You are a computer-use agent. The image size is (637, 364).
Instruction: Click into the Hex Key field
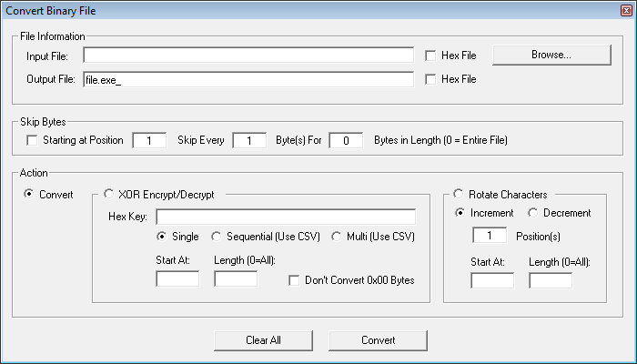coord(286,217)
